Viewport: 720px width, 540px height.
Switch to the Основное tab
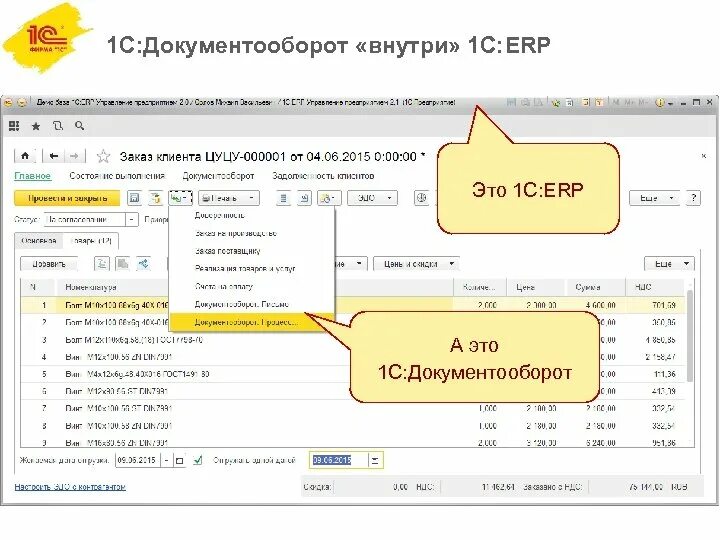(x=39, y=241)
